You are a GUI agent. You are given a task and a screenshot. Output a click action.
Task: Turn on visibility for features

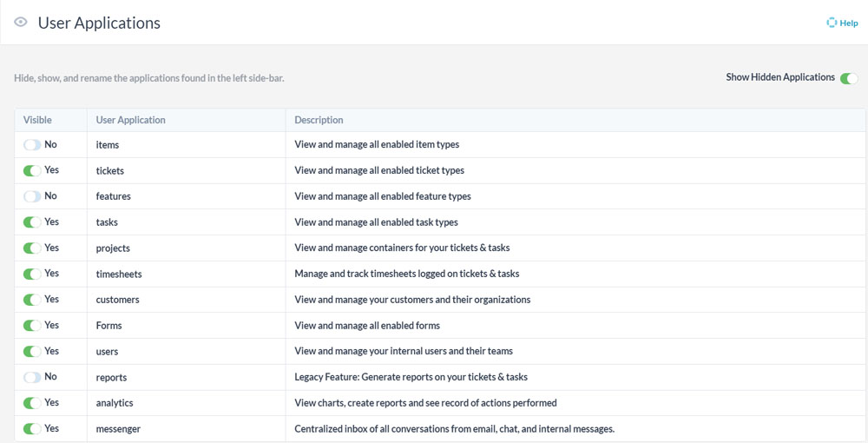(x=32, y=196)
